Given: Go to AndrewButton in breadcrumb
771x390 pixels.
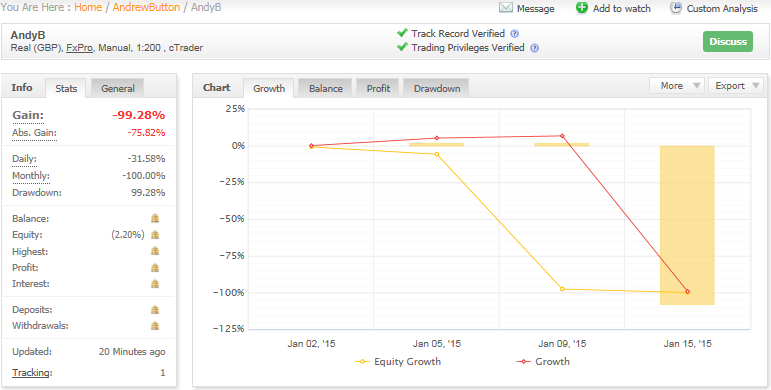Looking at the screenshot, I should [146, 7].
